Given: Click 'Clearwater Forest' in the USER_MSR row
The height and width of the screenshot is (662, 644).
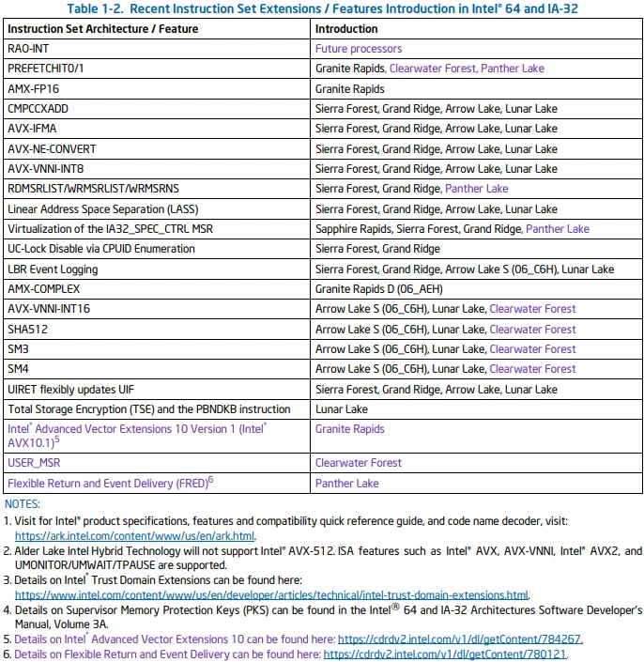Looking at the screenshot, I should 359,463.
